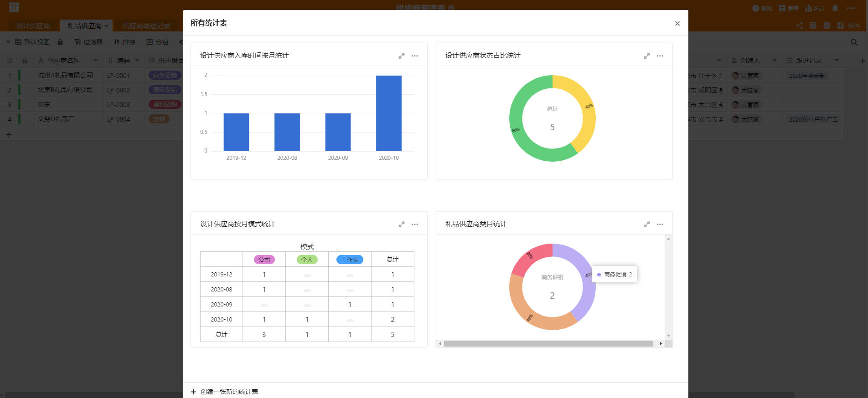Open more options for 设计供应商按月模式统计 table
868x398 pixels.
coord(415,225)
